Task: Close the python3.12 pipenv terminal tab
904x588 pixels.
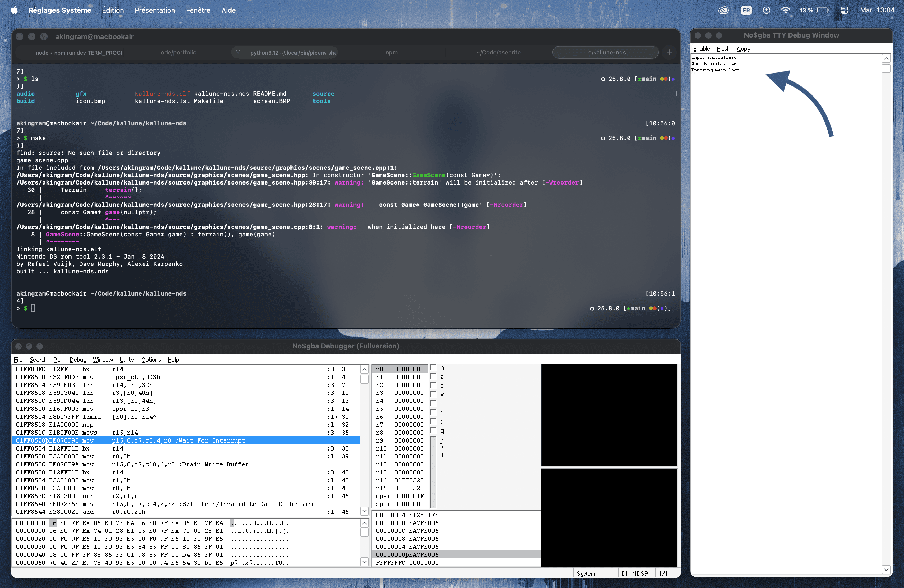Action: click(x=238, y=52)
